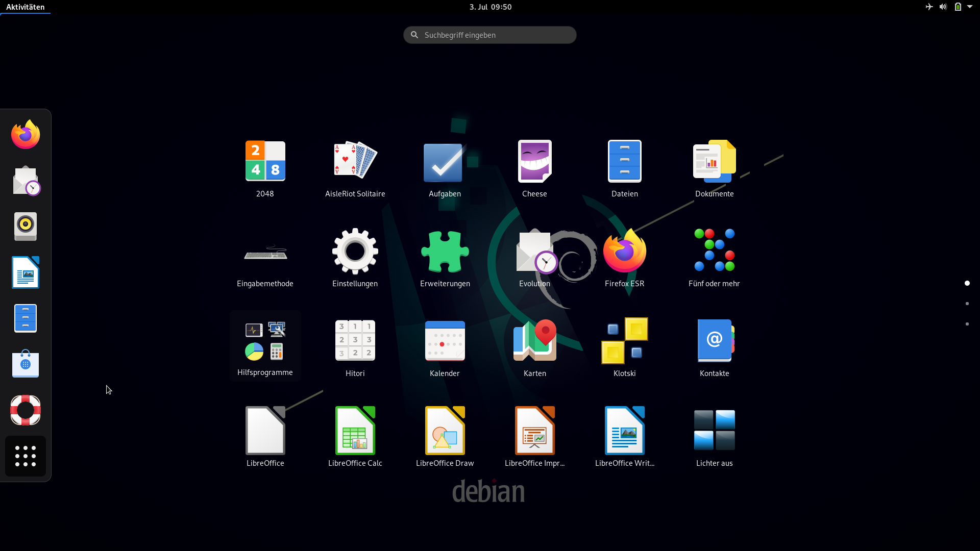Open Software shopping bag in dock

coord(26,364)
